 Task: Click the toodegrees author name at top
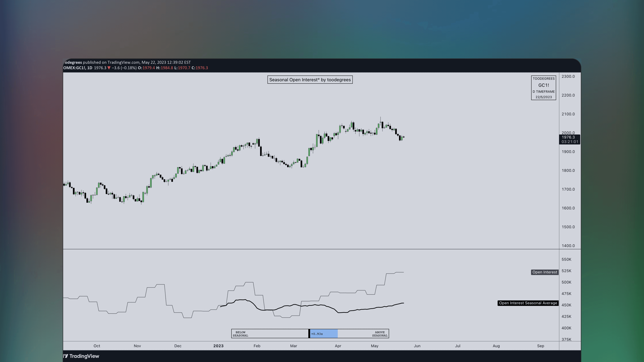click(72, 62)
